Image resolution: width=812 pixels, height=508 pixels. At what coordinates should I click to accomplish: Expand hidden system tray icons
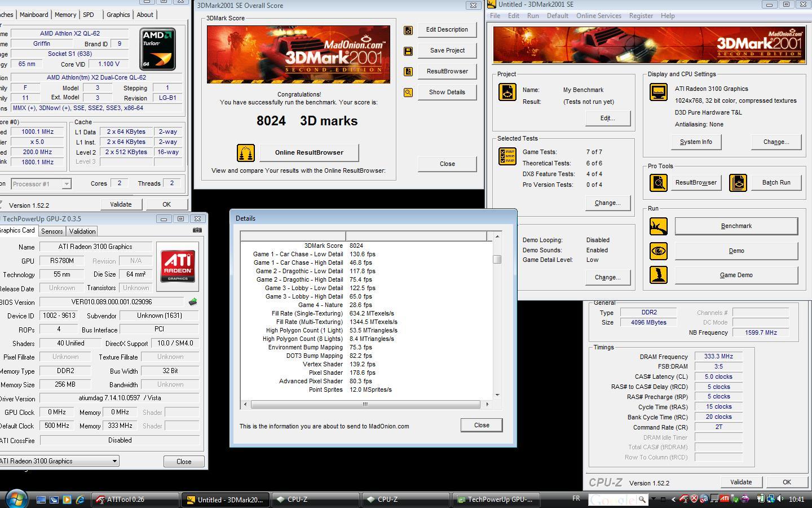coord(672,499)
